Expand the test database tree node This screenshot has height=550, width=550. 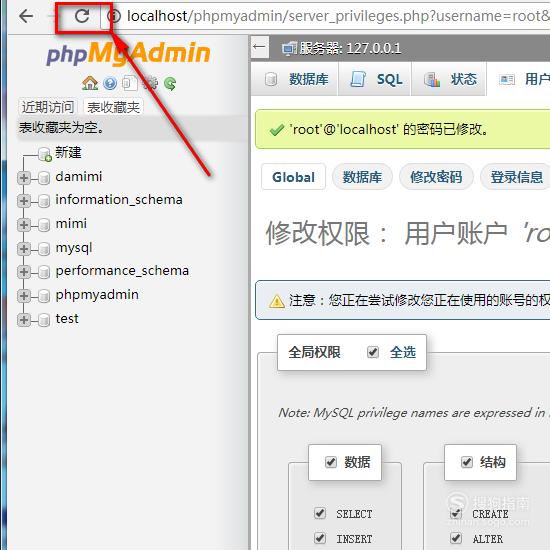tap(24, 320)
